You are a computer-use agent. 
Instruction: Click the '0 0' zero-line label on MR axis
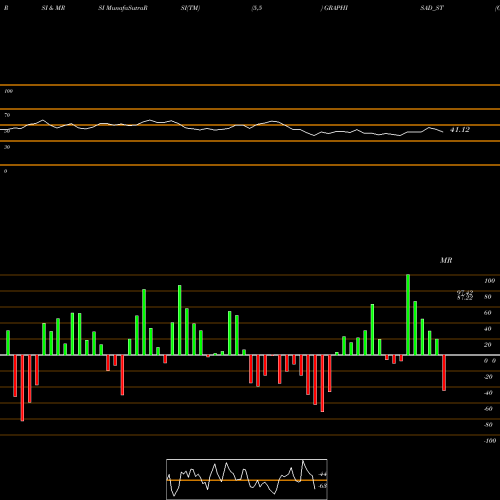[490, 361]
